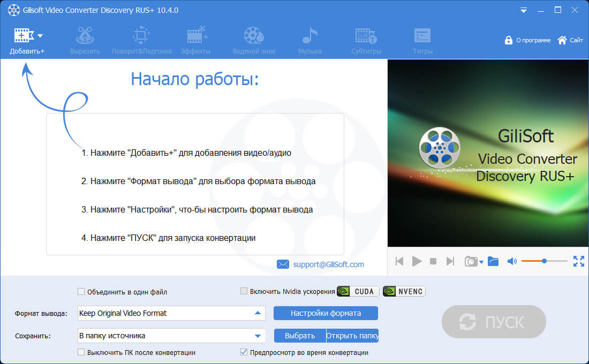Skip to previous track in player
The height and width of the screenshot is (364, 589).
tap(399, 261)
